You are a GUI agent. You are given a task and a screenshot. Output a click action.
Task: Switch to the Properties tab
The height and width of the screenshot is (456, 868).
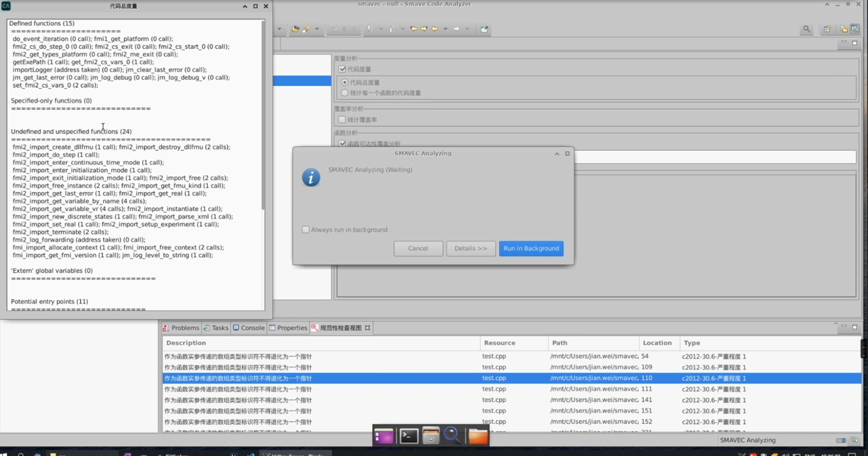(288, 328)
